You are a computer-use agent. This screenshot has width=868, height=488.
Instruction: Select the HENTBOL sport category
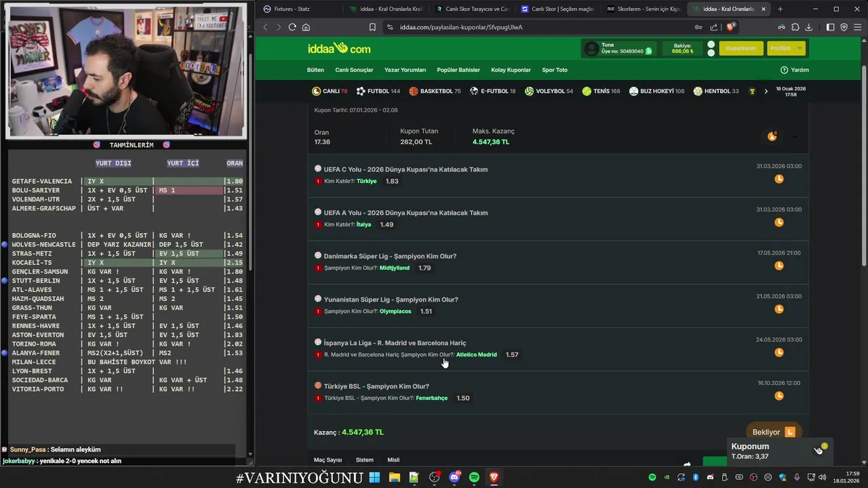[x=716, y=91]
